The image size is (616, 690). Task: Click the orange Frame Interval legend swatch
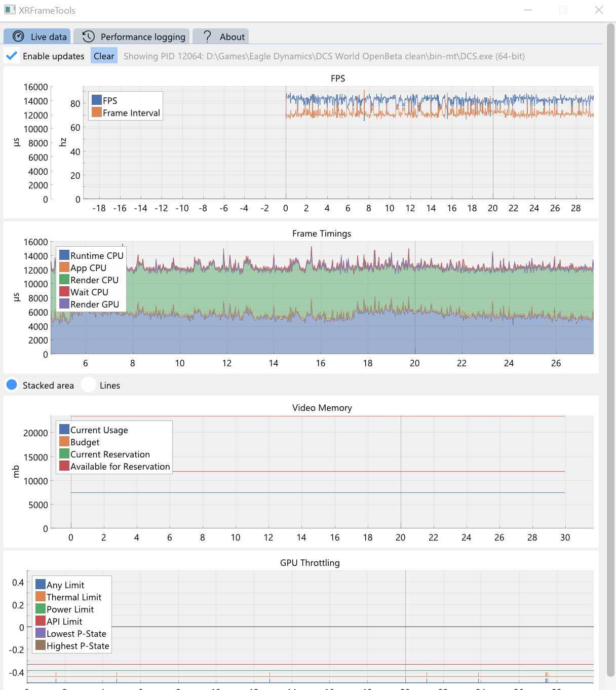click(x=96, y=112)
